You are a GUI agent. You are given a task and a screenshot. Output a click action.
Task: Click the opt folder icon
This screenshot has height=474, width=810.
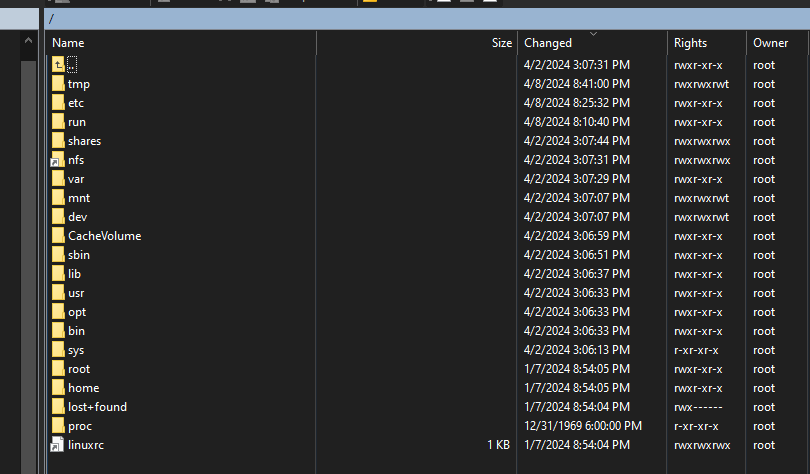[58, 312]
